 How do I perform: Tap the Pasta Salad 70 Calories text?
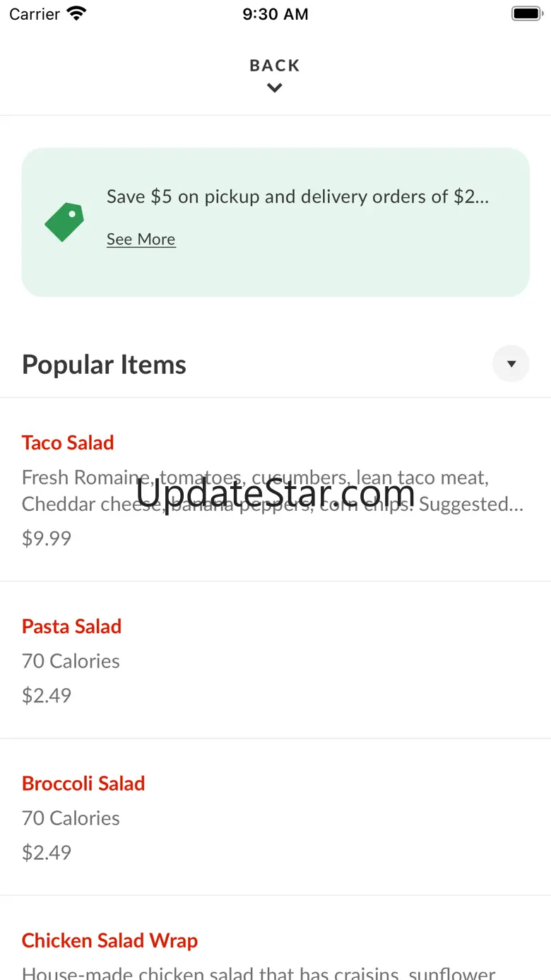[71, 661]
